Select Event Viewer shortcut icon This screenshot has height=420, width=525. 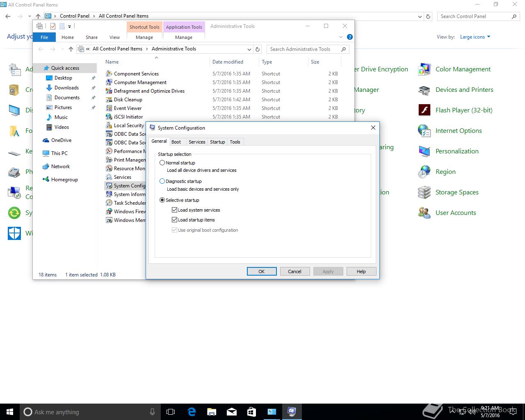109,108
